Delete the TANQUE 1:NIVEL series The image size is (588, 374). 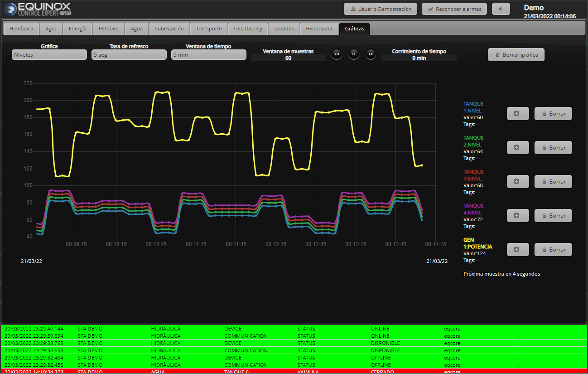tap(553, 114)
